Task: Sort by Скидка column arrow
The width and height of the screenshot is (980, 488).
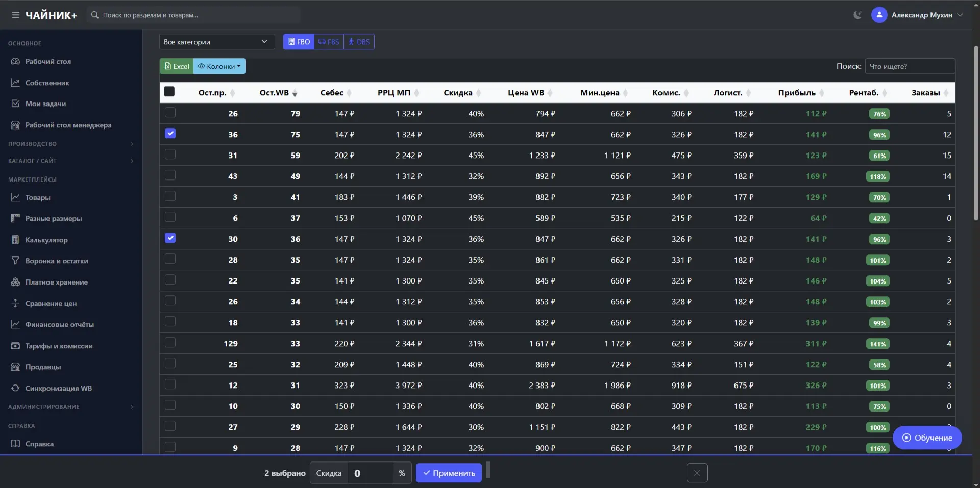Action: pyautogui.click(x=479, y=93)
